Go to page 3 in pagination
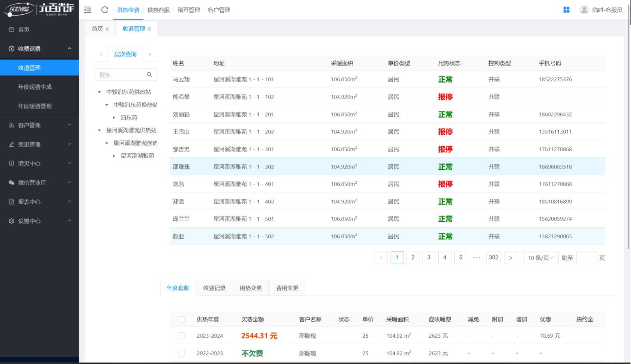 pyautogui.click(x=429, y=258)
